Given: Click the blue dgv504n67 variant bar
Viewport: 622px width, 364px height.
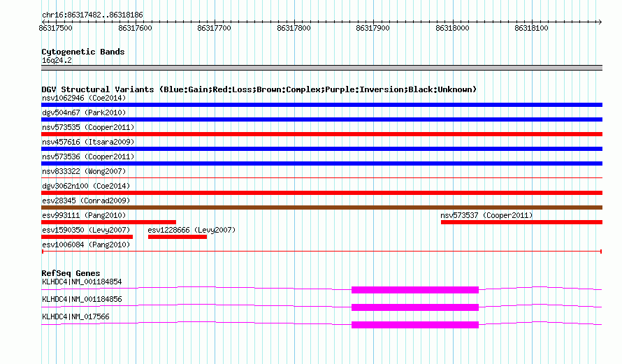Looking at the screenshot, I should (x=321, y=119).
